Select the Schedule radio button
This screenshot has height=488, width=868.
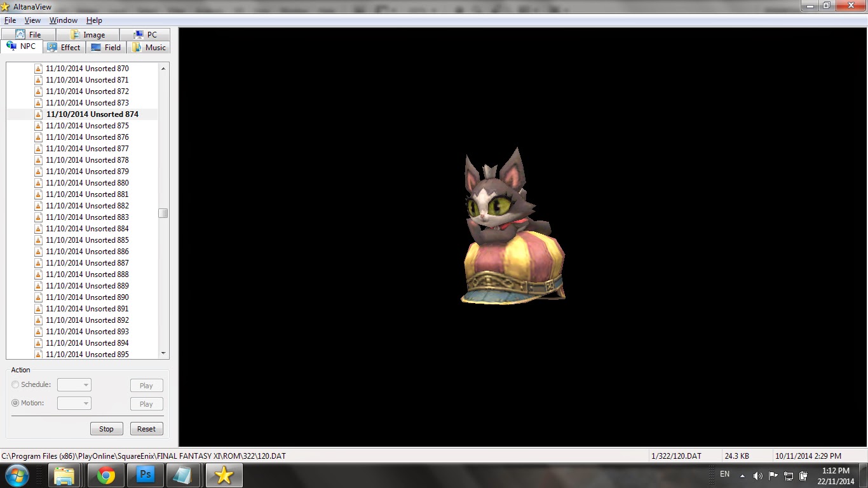[x=15, y=384]
